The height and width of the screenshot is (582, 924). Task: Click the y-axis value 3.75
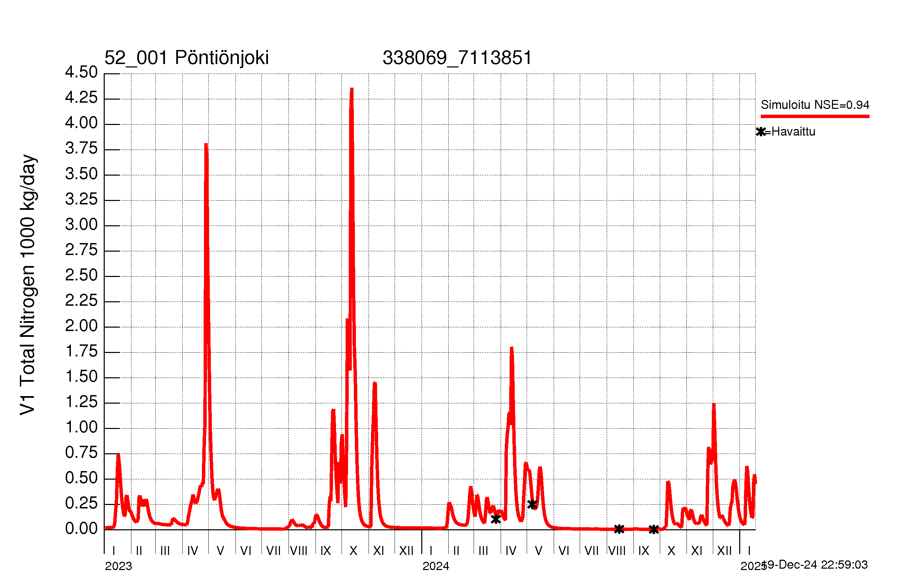[81, 148]
